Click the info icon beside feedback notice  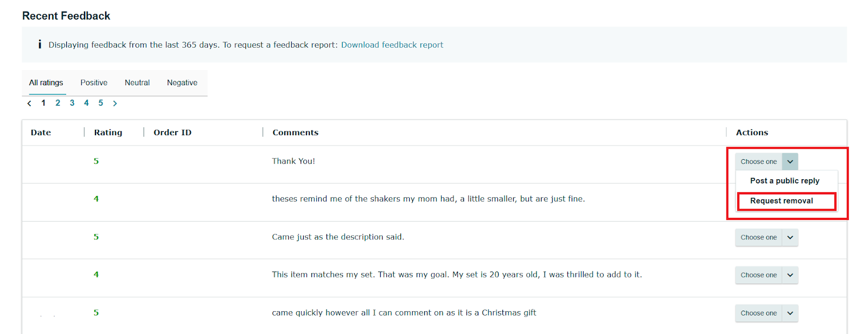coord(40,45)
